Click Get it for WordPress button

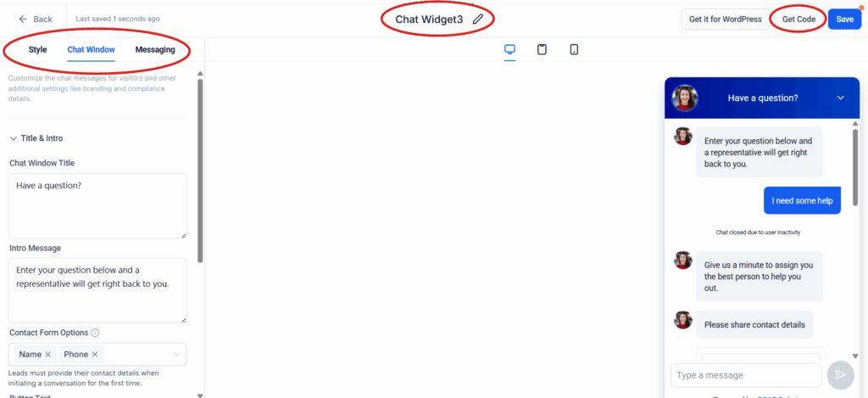tap(726, 20)
